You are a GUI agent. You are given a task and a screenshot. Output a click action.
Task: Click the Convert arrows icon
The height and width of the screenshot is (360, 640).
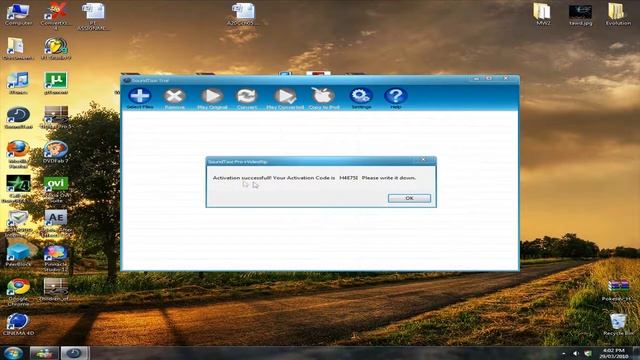[247, 96]
